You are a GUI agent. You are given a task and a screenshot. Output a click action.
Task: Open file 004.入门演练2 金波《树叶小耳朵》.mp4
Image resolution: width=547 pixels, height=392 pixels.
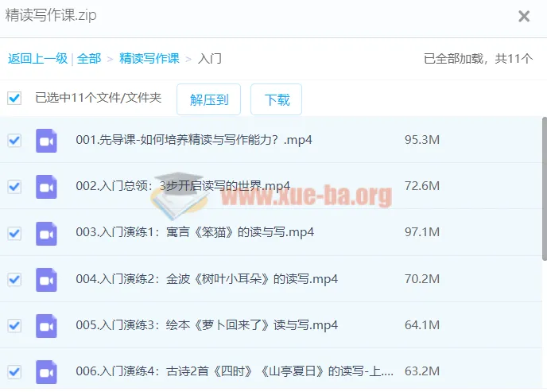point(207,279)
